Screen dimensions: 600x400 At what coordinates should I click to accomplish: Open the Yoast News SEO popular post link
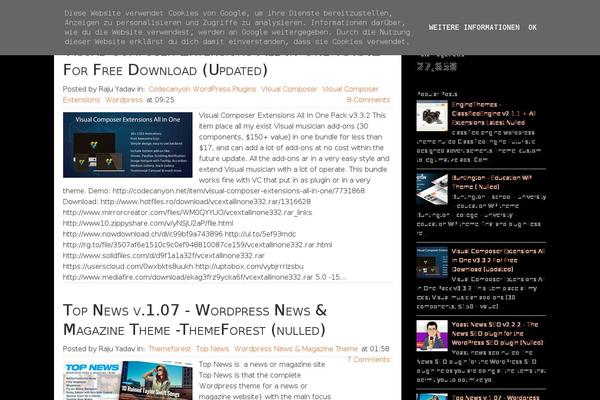[497, 333]
